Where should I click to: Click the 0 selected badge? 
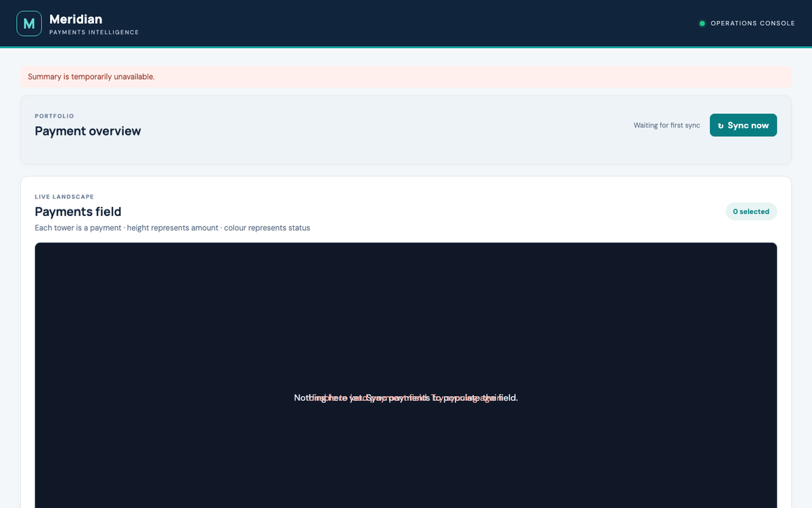(751, 211)
